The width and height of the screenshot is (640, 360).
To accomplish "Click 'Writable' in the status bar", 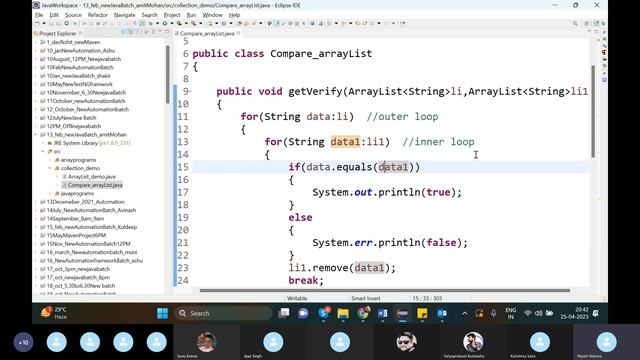I will [297, 298].
